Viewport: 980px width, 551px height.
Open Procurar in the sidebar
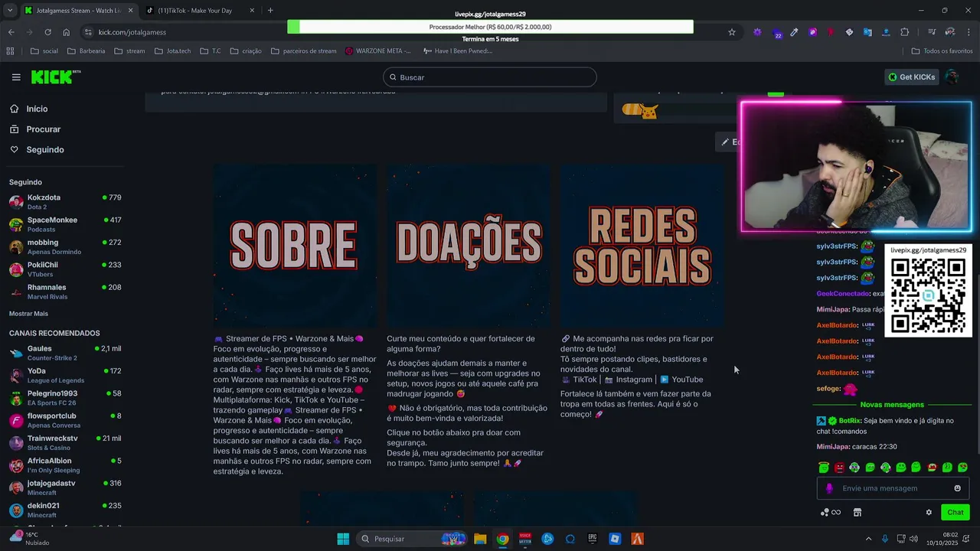point(43,129)
